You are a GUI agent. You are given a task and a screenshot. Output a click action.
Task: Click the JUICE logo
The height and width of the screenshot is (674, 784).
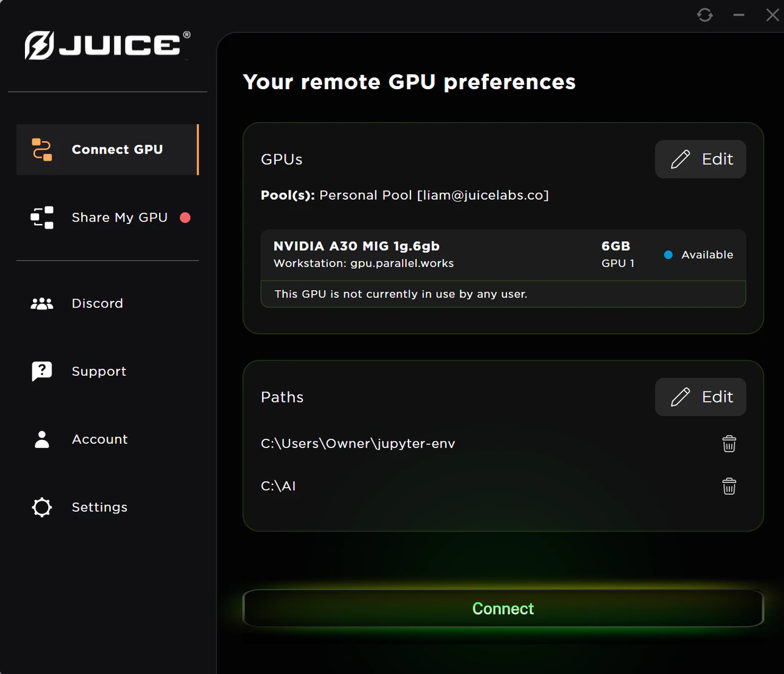pyautogui.click(x=106, y=44)
